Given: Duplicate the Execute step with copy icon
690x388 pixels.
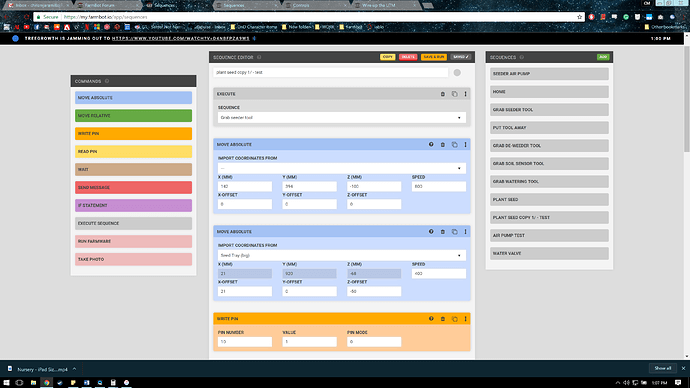Looking at the screenshot, I should (455, 94).
